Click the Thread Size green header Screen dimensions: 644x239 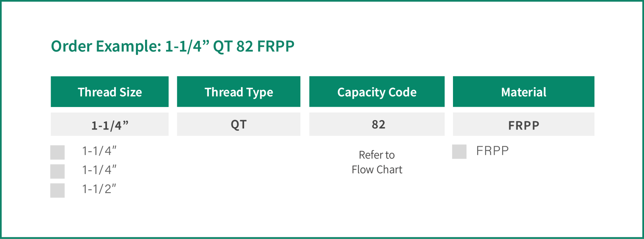[110, 92]
